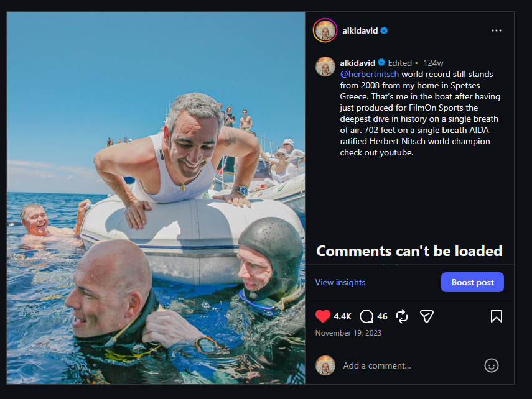Image resolution: width=532 pixels, height=399 pixels.
Task: Click the repost arrows icon
Action: pyautogui.click(x=402, y=316)
